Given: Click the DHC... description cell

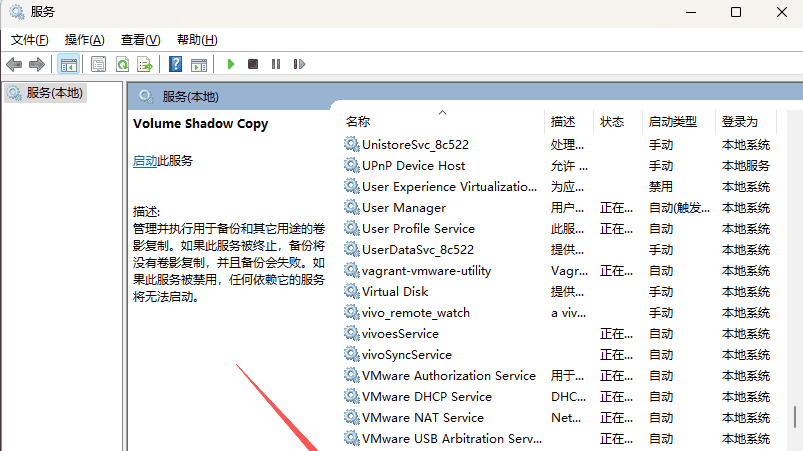Looking at the screenshot, I should tap(568, 396).
